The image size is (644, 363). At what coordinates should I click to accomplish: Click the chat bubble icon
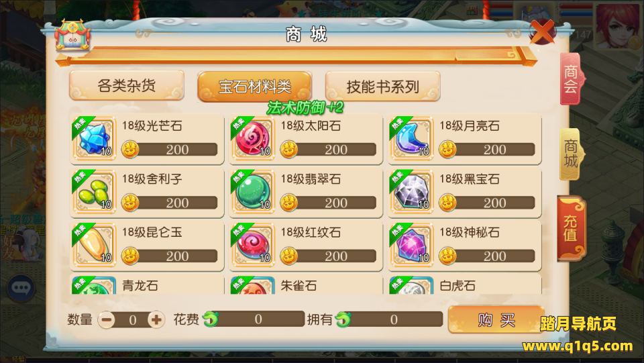click(x=21, y=287)
